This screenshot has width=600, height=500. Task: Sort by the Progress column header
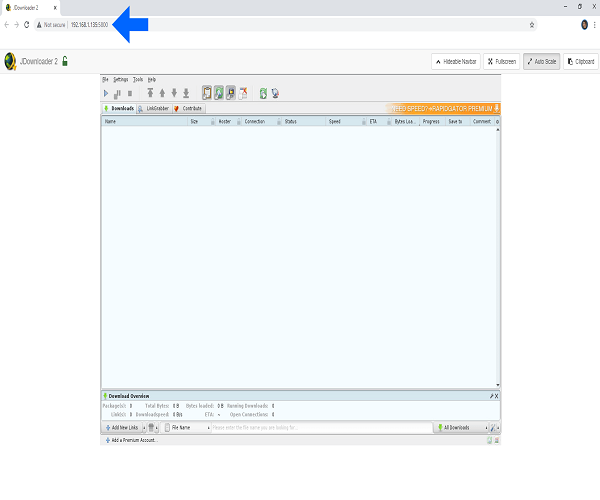[431, 122]
